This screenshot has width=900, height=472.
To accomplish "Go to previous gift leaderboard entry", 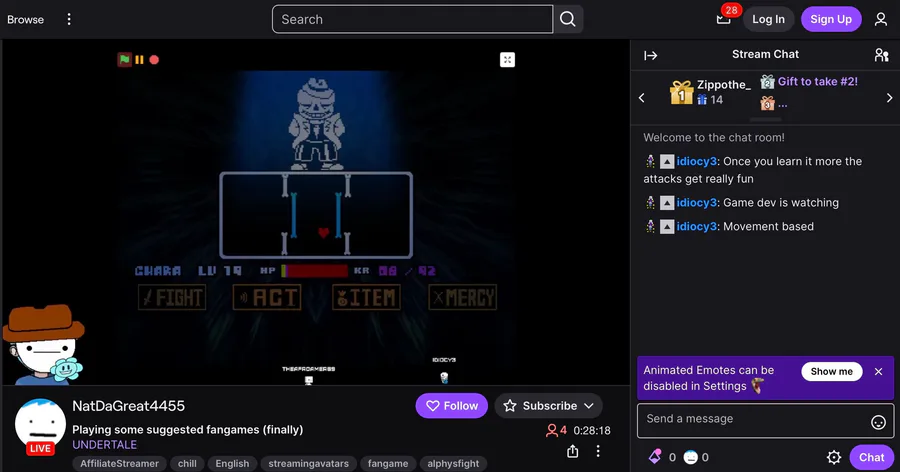I will [x=642, y=98].
